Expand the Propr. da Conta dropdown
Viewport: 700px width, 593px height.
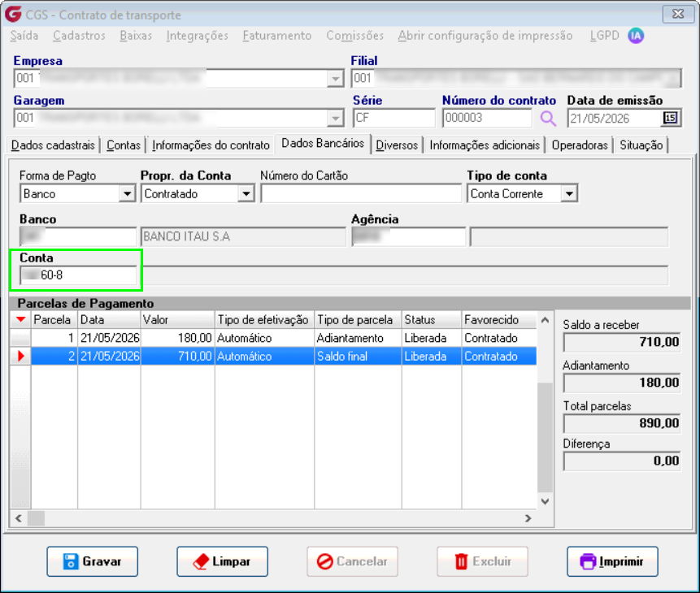[246, 194]
